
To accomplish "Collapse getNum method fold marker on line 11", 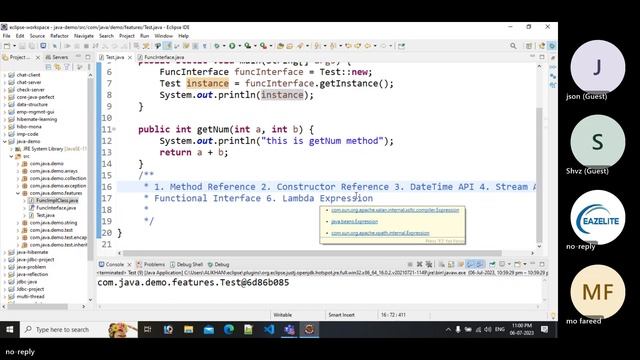I will tap(114, 129).
